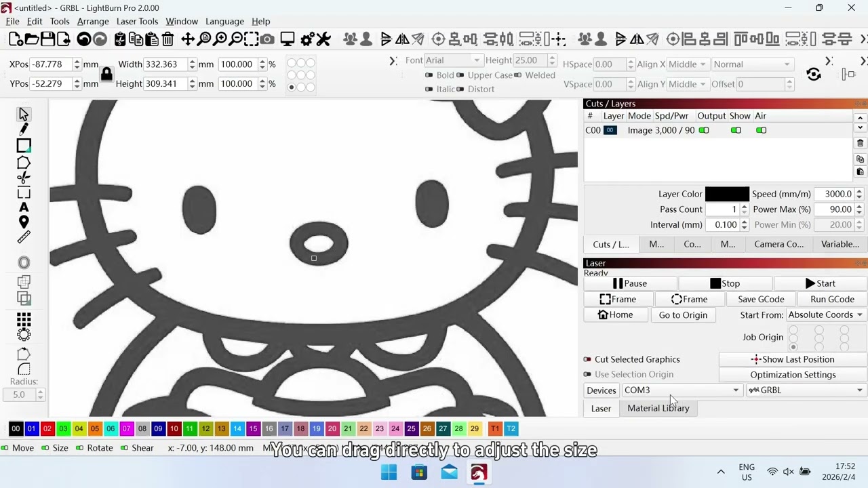Open Settings with the gears icon
This screenshot has height=488, width=868.
(x=308, y=39)
